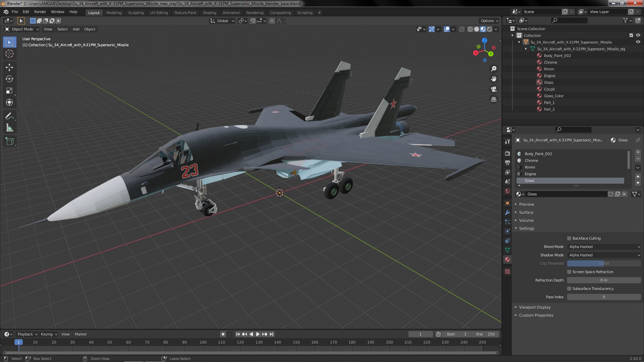The image size is (644, 362).
Task: Open the File menu
Action: coord(15,12)
